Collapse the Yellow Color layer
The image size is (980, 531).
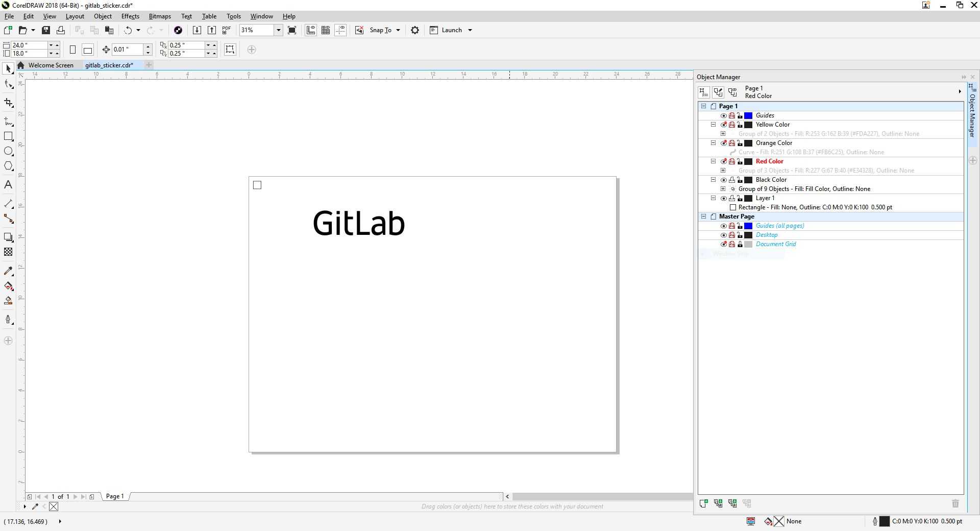click(x=714, y=125)
